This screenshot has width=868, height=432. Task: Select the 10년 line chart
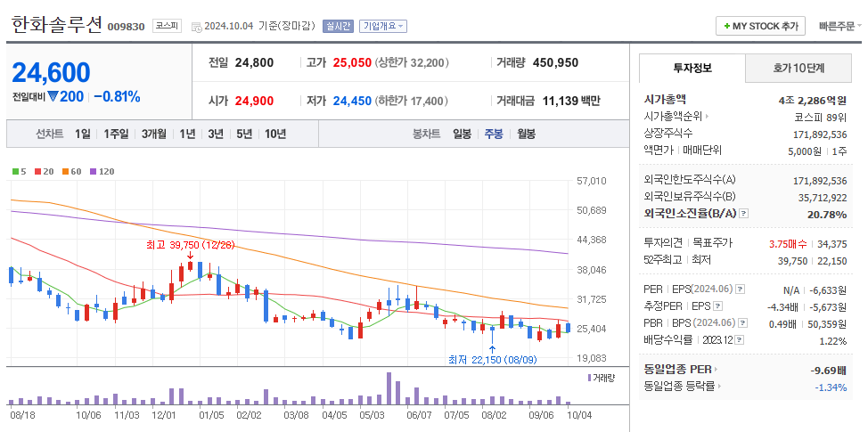(x=275, y=134)
